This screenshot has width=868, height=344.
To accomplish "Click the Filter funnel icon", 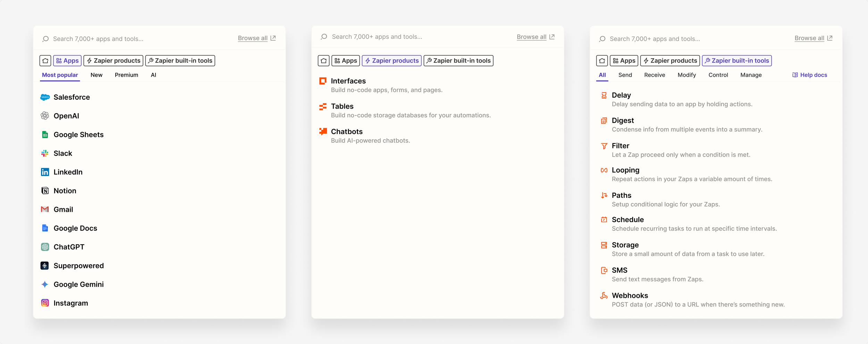I will [x=604, y=146].
